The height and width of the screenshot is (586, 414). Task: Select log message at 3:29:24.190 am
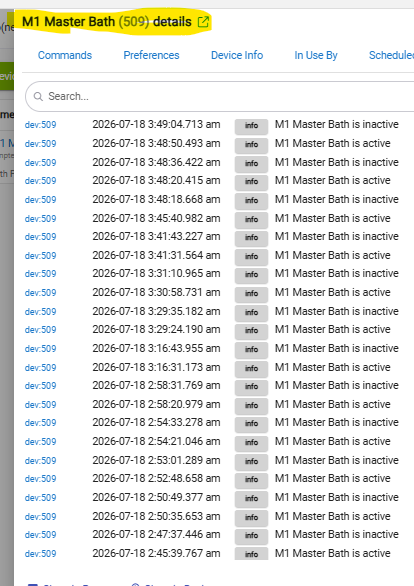[x=333, y=329]
